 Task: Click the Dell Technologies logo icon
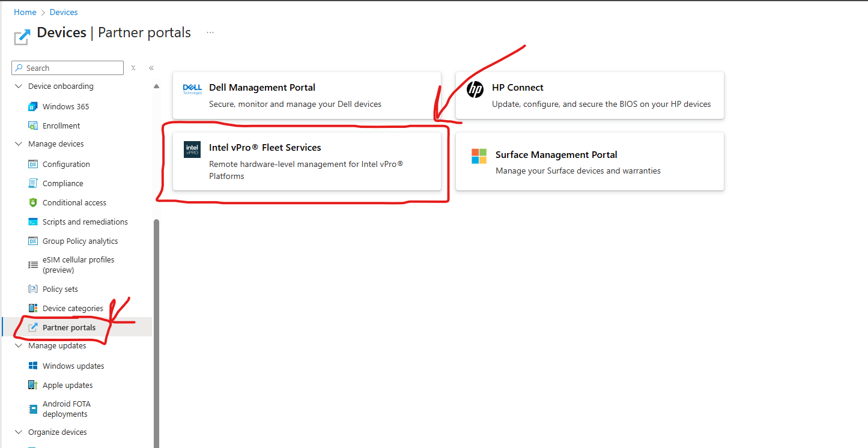(x=192, y=89)
